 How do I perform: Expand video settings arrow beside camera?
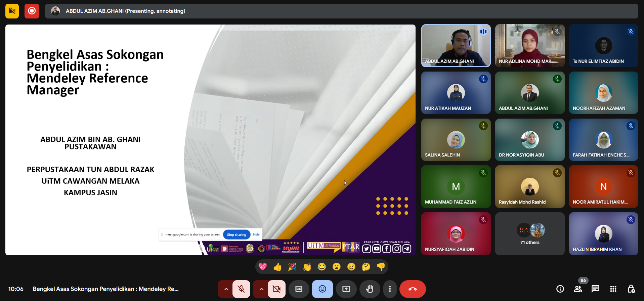tap(261, 289)
